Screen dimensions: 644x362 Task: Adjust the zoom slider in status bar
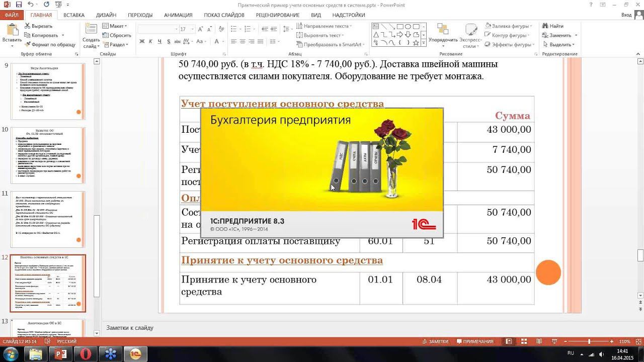(589, 341)
